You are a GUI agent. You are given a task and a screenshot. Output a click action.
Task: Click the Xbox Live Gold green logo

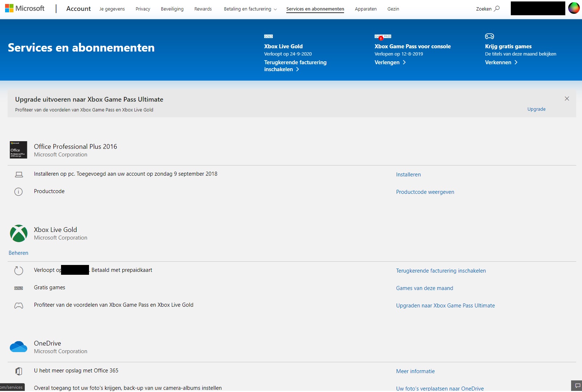(19, 233)
